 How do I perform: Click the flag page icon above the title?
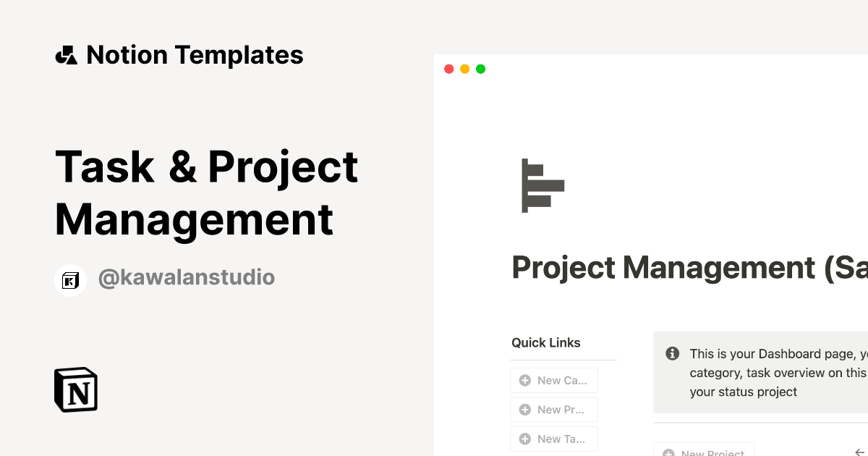(x=542, y=186)
